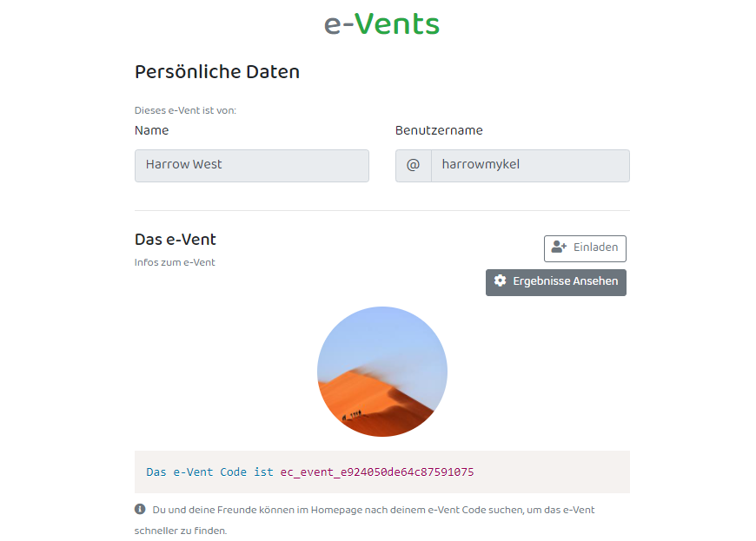This screenshot has width=756, height=541.
Task: Open Ergebnisse Ansehen results button
Action: 556,282
